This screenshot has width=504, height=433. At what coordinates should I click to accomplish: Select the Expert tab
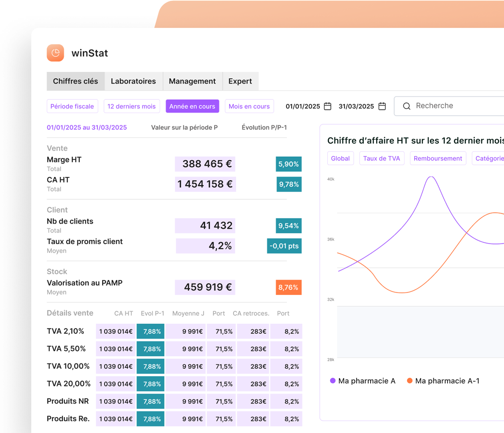click(x=240, y=81)
